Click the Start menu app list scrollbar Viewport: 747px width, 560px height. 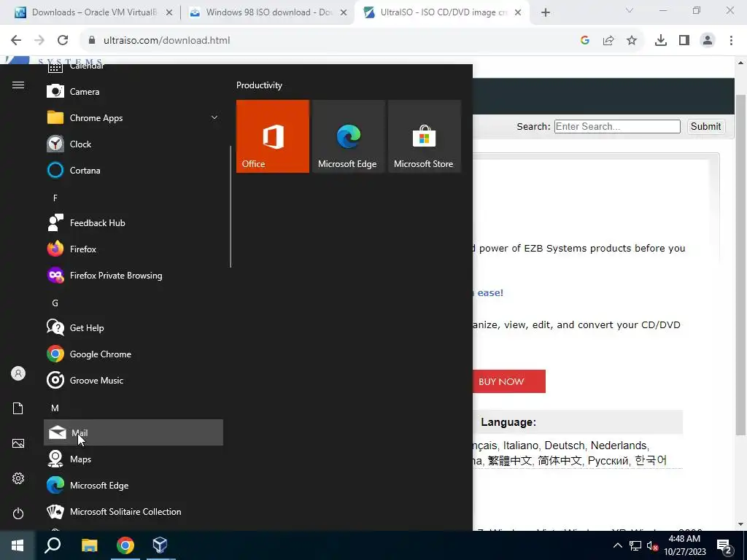point(231,206)
